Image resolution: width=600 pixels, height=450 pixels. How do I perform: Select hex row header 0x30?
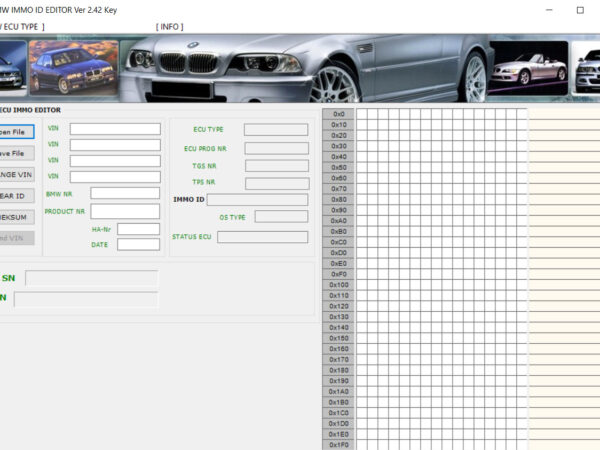(338, 146)
